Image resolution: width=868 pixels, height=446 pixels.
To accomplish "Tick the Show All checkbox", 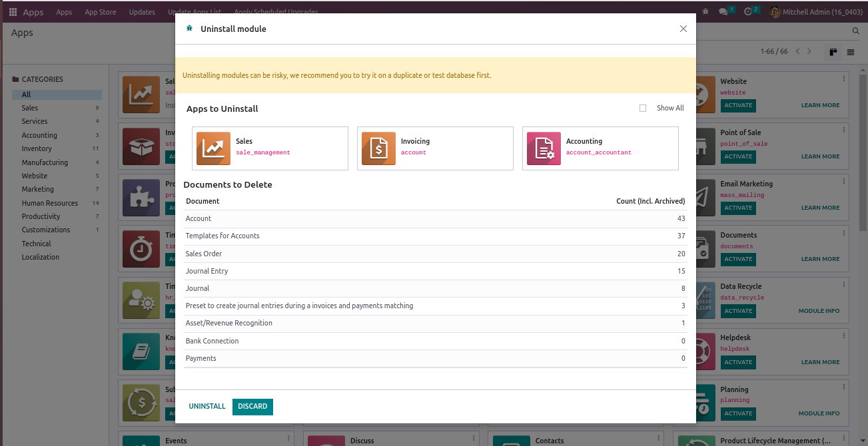I will click(x=643, y=108).
